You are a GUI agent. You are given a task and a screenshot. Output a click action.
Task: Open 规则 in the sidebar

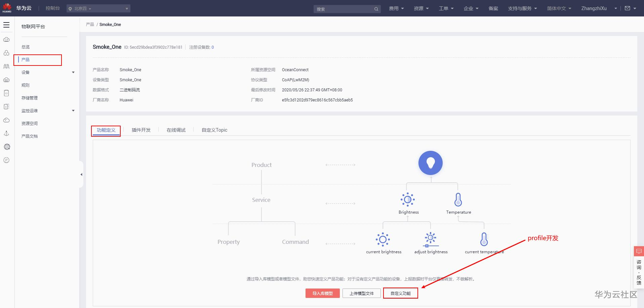(x=26, y=85)
